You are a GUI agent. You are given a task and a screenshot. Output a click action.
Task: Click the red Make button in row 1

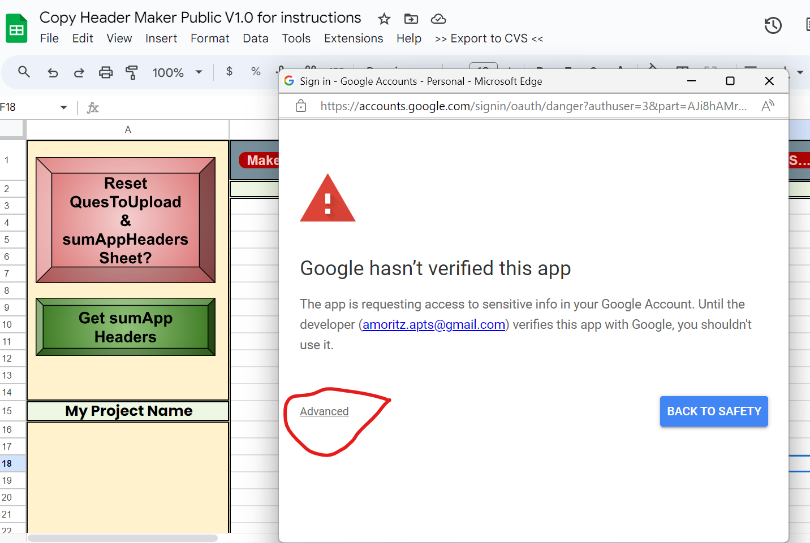[259, 160]
